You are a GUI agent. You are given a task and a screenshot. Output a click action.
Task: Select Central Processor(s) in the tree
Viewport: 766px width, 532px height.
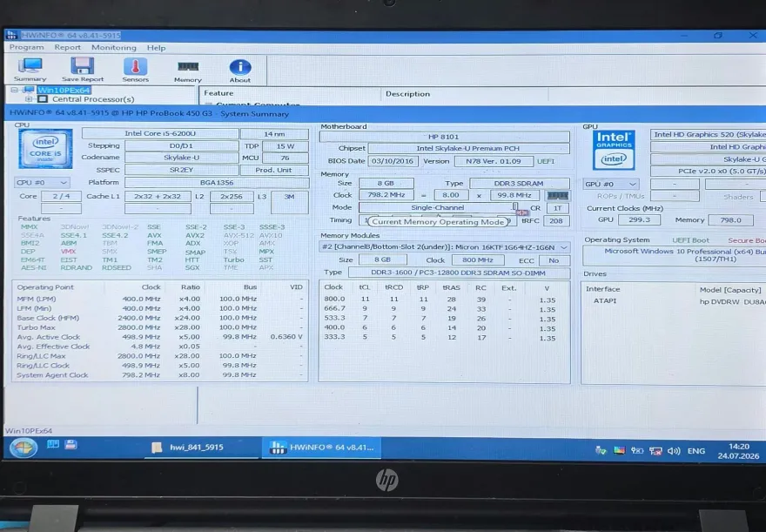93,99
